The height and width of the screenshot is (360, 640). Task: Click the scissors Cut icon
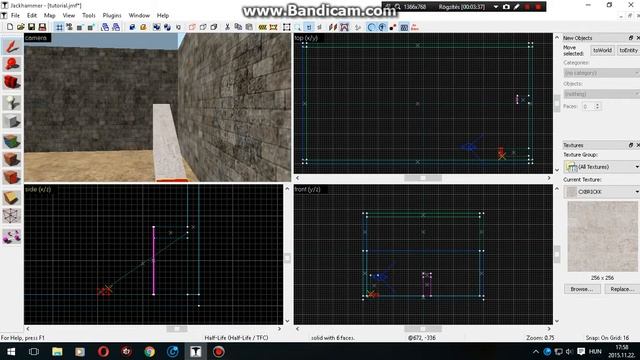click(x=227, y=27)
